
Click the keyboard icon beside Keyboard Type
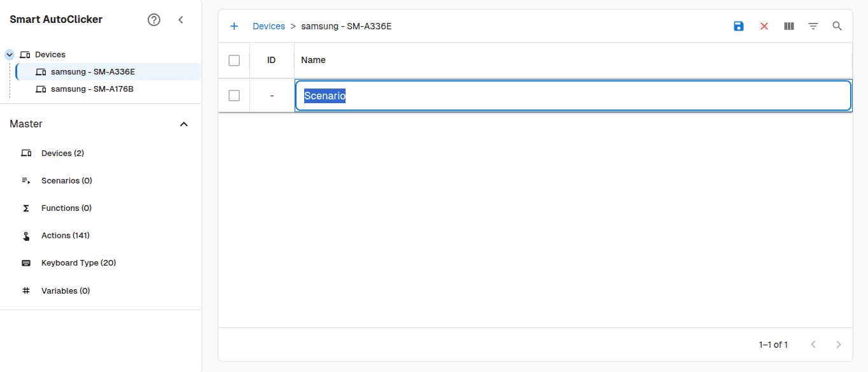click(25, 262)
